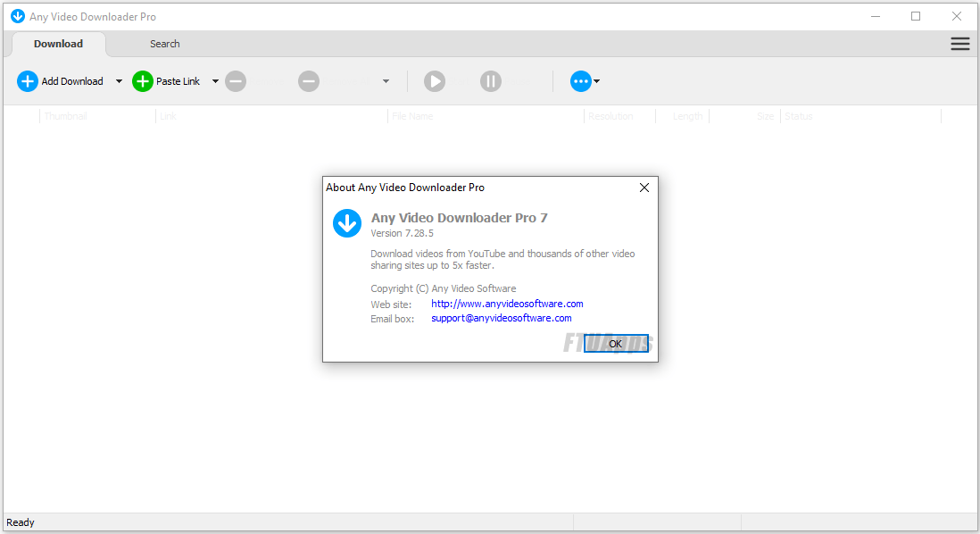Viewport: 980px width, 534px height.
Task: Click the gray Pause icon
Action: click(491, 81)
